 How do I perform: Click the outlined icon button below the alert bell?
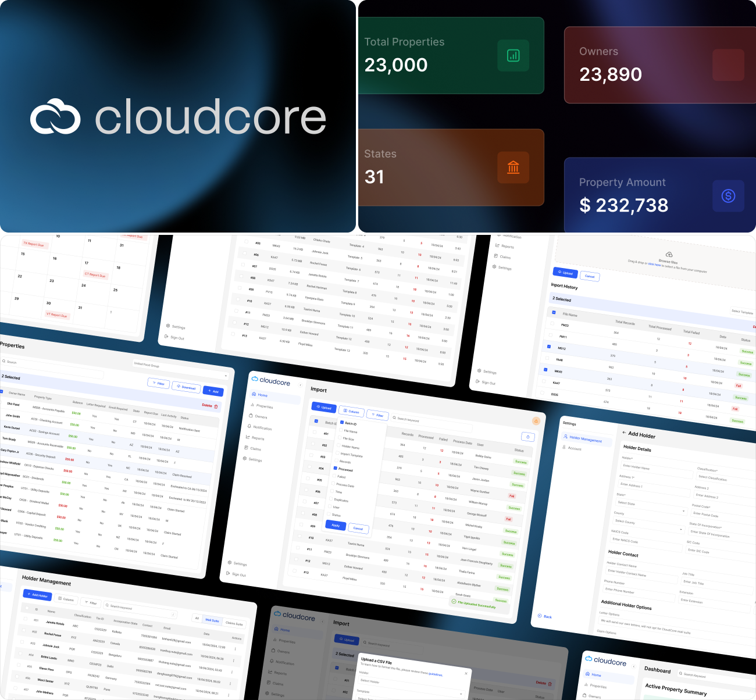coord(527,437)
